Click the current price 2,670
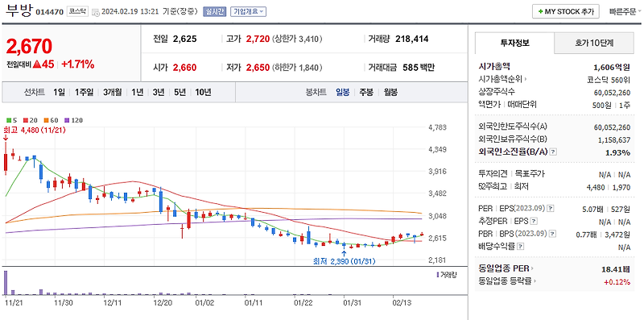Viewport: 644px width, 320px height. point(29,46)
